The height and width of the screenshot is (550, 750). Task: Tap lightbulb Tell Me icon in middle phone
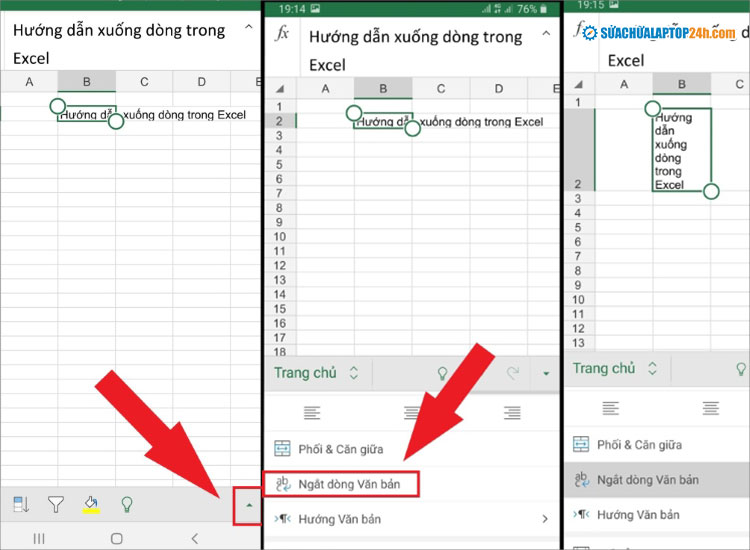(442, 373)
